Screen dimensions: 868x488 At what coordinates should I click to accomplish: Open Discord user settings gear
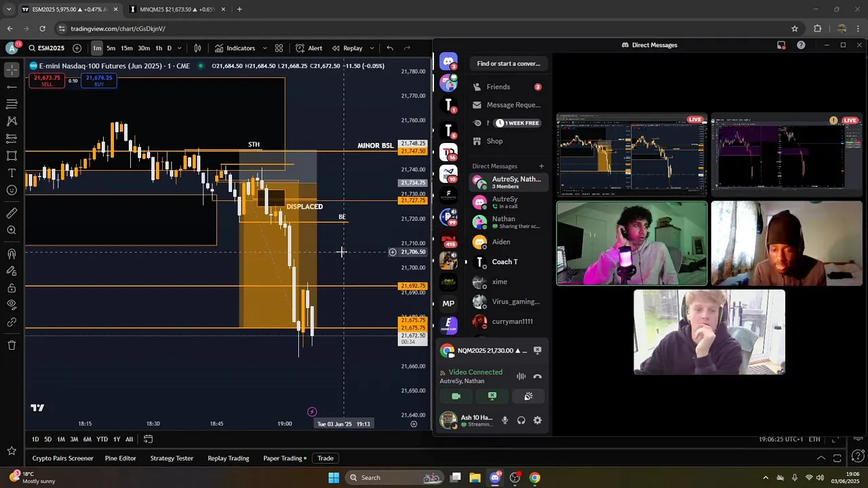537,420
